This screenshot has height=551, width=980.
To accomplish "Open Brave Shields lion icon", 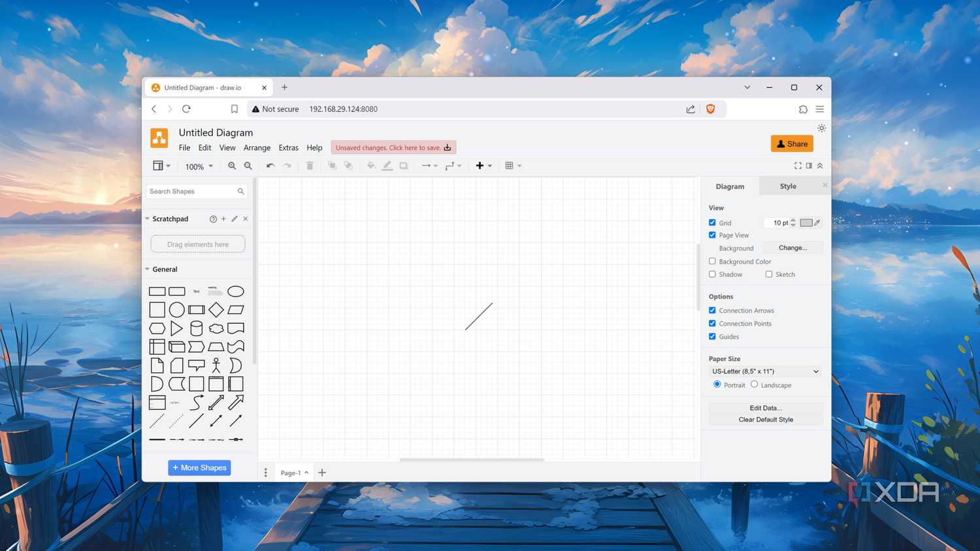I will click(710, 109).
